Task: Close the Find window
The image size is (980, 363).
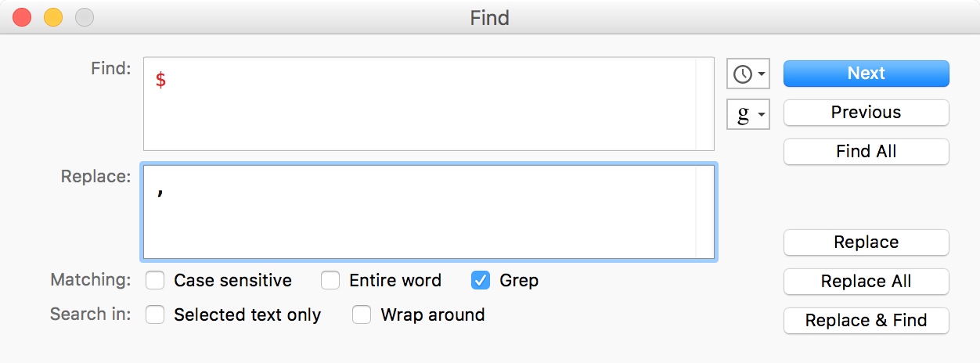Action: pos(22,16)
